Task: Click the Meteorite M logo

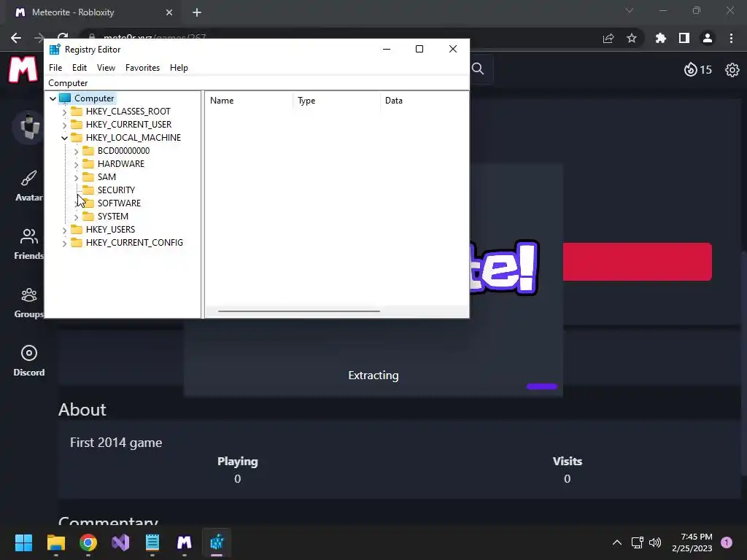Action: [23, 69]
